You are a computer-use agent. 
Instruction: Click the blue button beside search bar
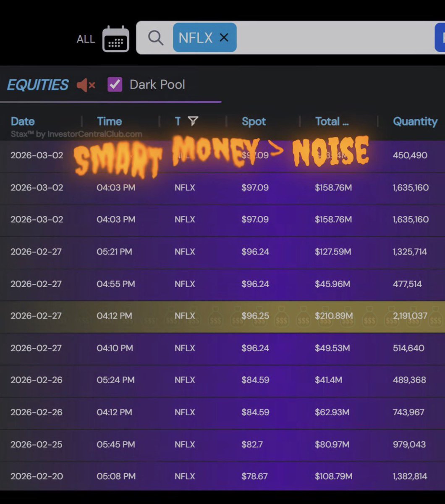[x=440, y=38]
